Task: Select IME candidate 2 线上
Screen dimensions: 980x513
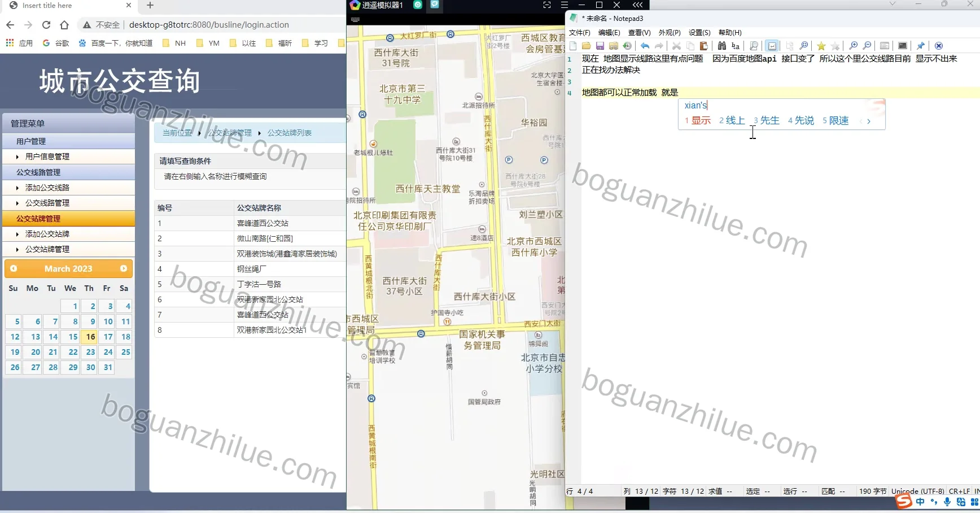Action: tap(732, 120)
